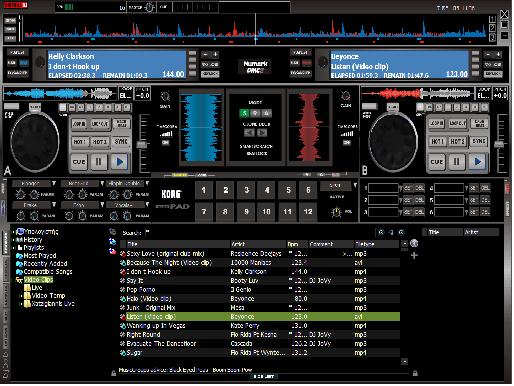Trigger the second hot cue on deck B
The image size is (514, 386).
point(457,141)
